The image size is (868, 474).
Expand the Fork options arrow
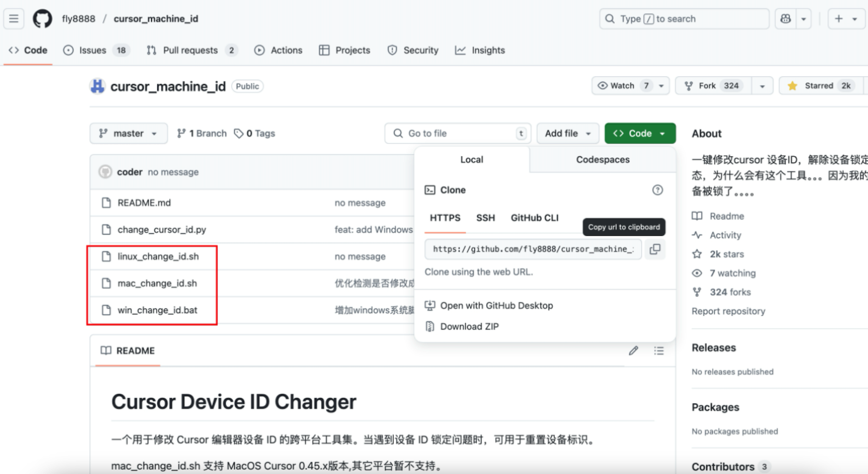pos(762,86)
